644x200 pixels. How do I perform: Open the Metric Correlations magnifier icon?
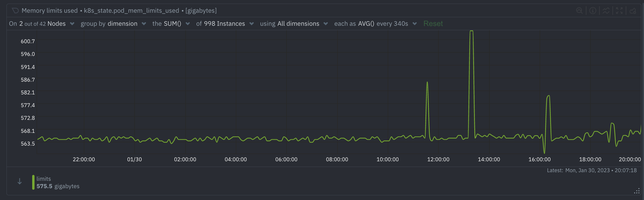[579, 11]
